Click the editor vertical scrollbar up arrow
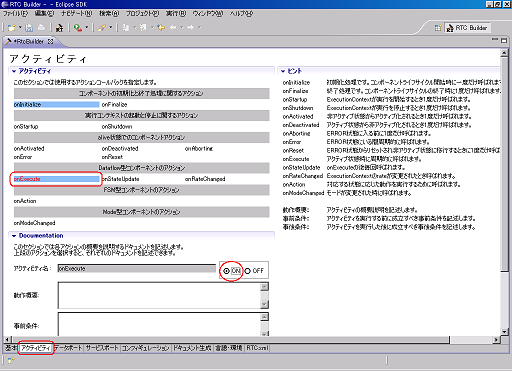The height and width of the screenshot is (371, 512). click(x=504, y=53)
